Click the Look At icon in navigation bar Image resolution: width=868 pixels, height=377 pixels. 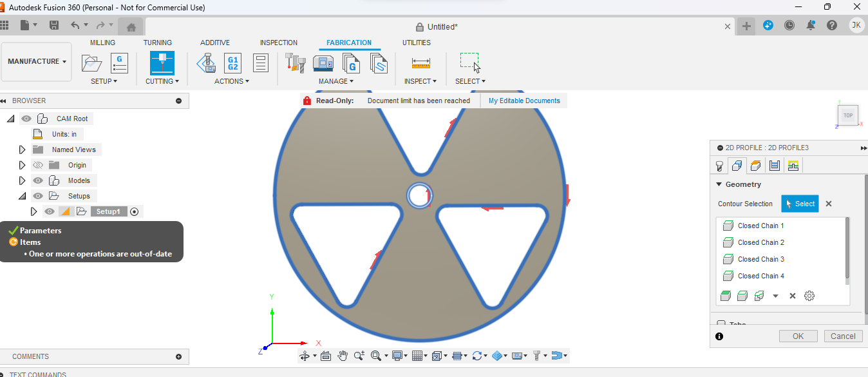click(x=325, y=356)
